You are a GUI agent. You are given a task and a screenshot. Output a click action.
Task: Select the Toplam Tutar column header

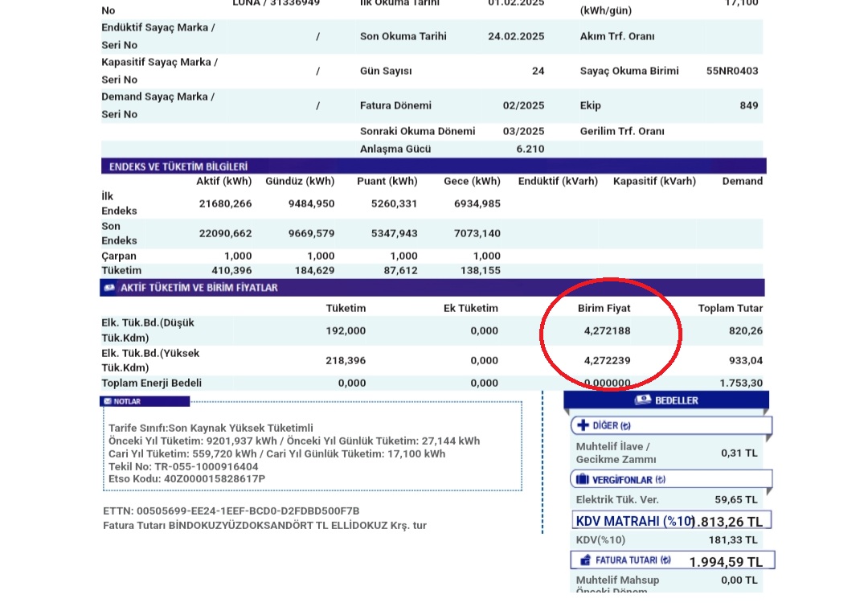click(730, 309)
